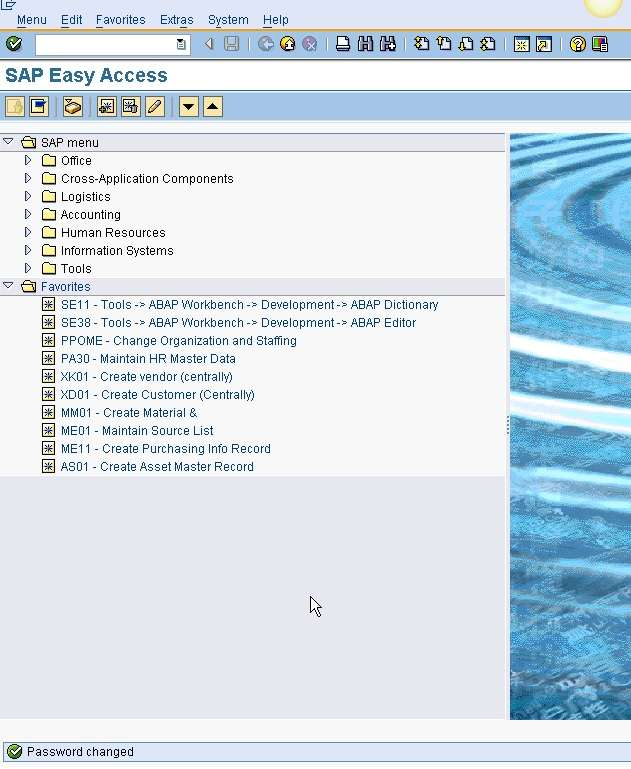631x769 pixels.
Task: Select AS01 Create Asset Master Record
Action: (x=157, y=466)
